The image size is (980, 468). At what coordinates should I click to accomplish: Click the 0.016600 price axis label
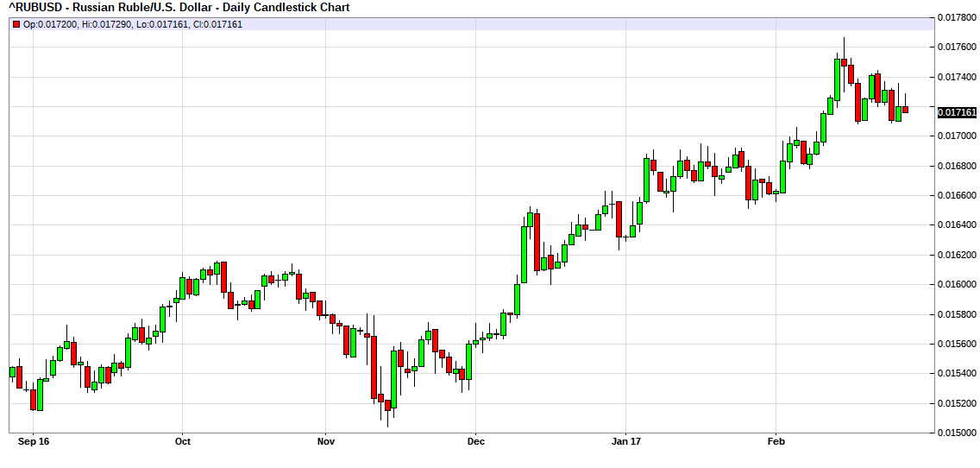(x=958, y=196)
